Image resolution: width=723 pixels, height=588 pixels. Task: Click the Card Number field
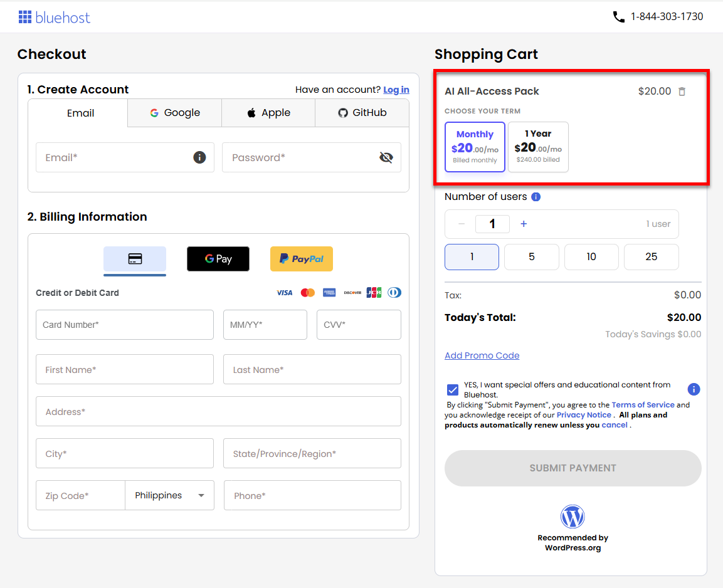coord(125,325)
